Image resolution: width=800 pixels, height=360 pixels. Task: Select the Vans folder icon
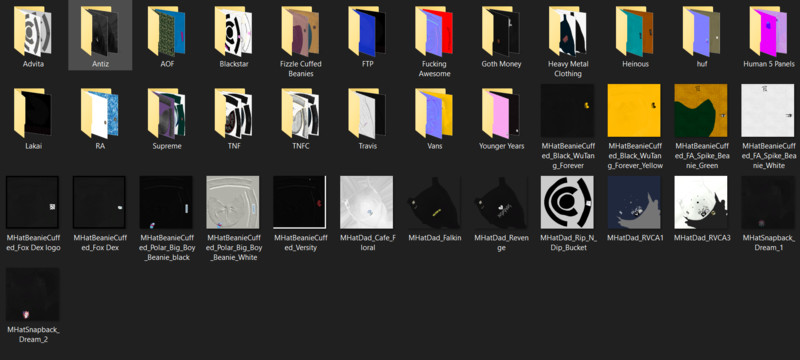click(434, 113)
